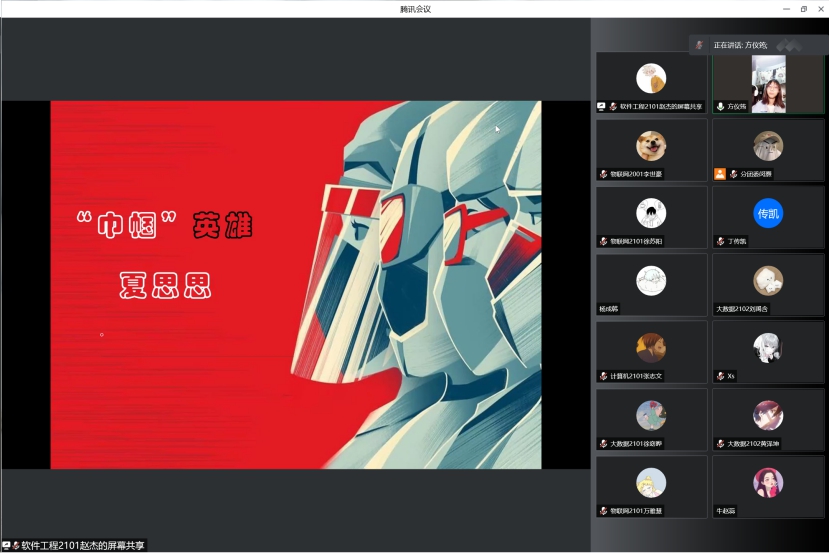Click muted mic icon next to orange host badge
The height and width of the screenshot is (553, 830).
click(734, 174)
